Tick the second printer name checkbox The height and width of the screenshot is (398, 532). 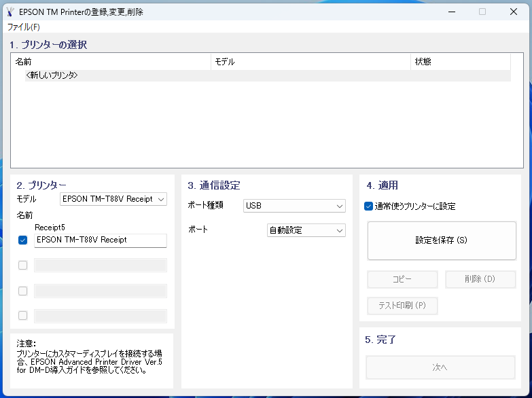(x=23, y=266)
